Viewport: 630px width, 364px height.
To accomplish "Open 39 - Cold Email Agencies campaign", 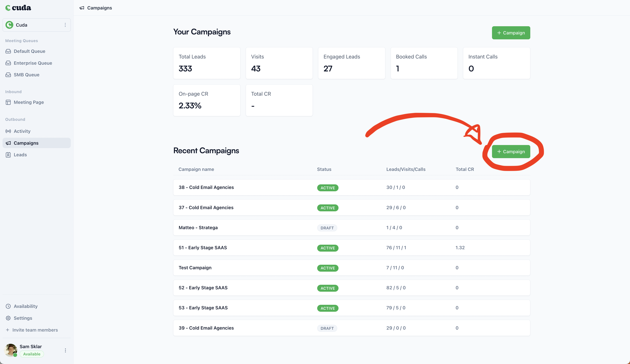I will [351, 328].
